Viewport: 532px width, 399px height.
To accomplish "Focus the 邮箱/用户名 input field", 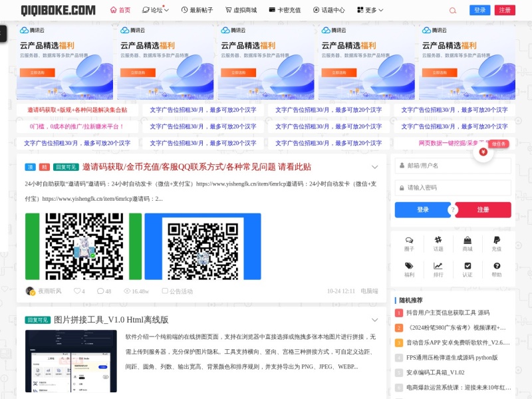I will [x=453, y=166].
